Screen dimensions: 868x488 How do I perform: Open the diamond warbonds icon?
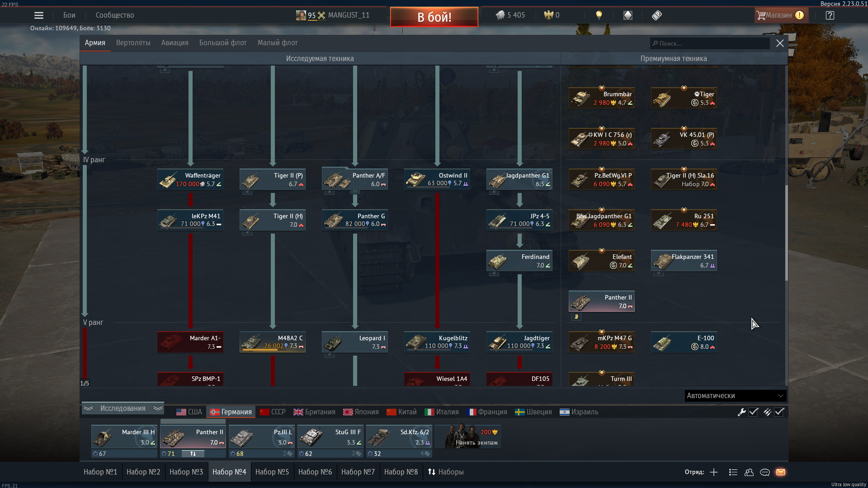click(628, 15)
